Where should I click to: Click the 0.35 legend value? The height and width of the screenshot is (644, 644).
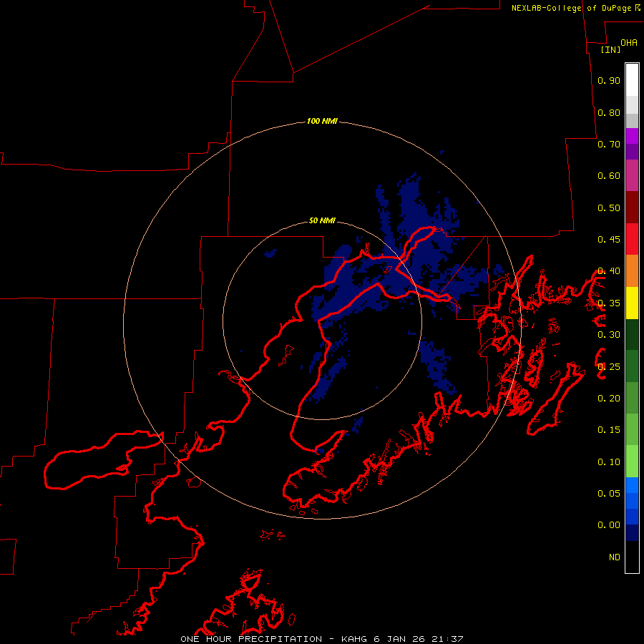pyautogui.click(x=609, y=303)
